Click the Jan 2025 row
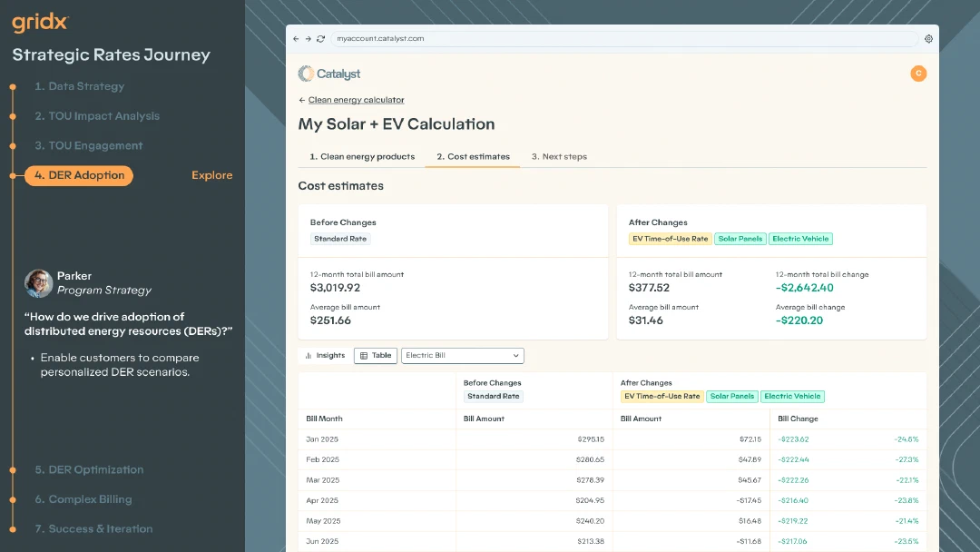The height and width of the screenshot is (552, 980). click(612, 439)
